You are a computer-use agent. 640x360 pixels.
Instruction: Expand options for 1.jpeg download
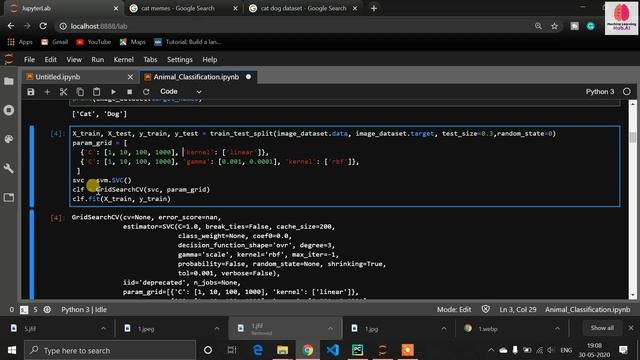point(217,329)
